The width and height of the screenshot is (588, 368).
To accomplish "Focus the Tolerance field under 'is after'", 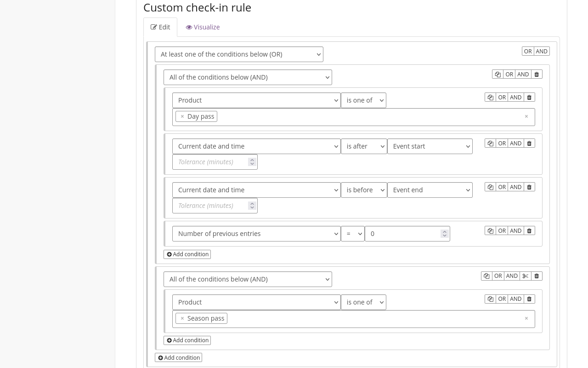I will coord(215,162).
